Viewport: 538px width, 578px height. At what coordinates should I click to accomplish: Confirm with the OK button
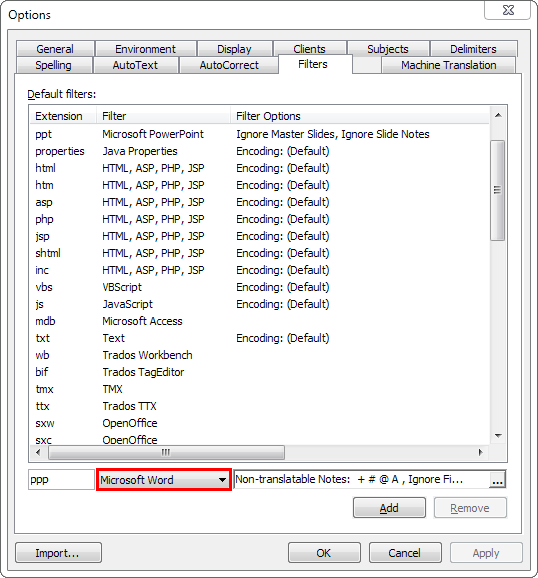324,553
